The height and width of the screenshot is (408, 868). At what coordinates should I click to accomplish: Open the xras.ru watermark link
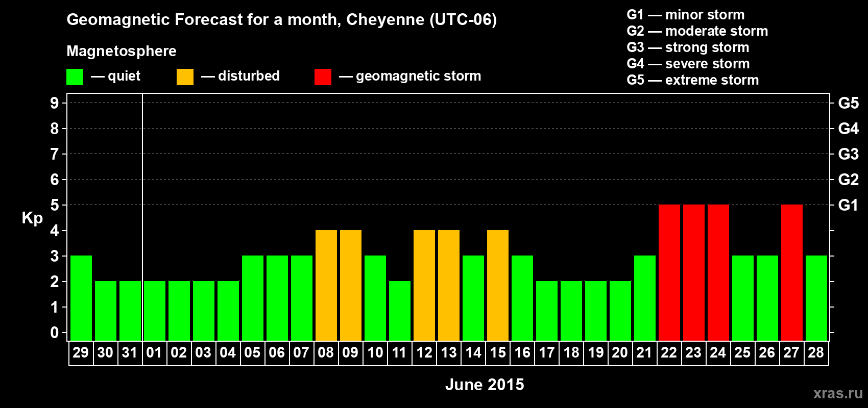pos(837,393)
